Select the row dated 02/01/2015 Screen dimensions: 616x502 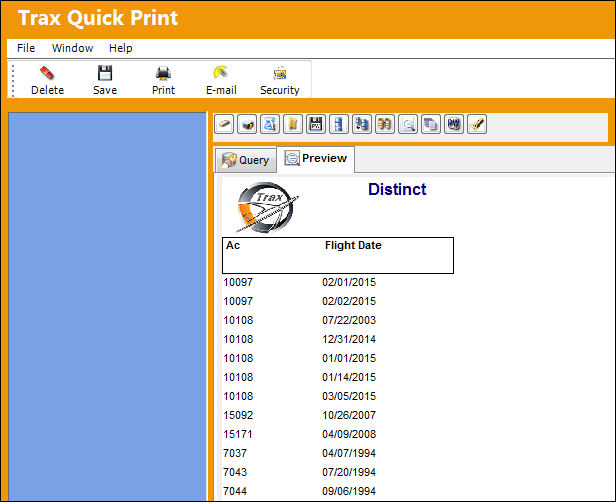pyautogui.click(x=299, y=282)
